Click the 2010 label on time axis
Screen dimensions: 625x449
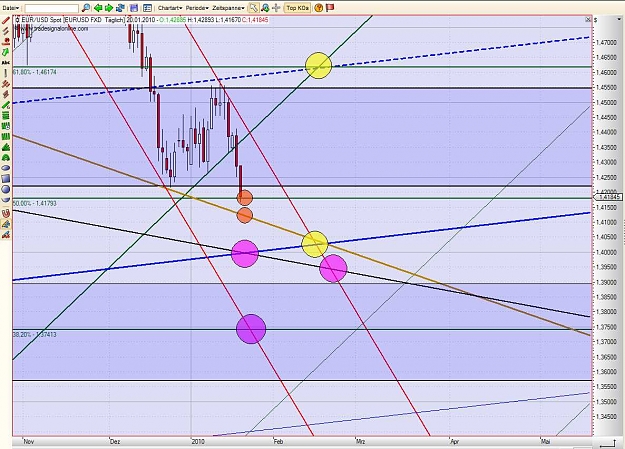pyautogui.click(x=198, y=441)
